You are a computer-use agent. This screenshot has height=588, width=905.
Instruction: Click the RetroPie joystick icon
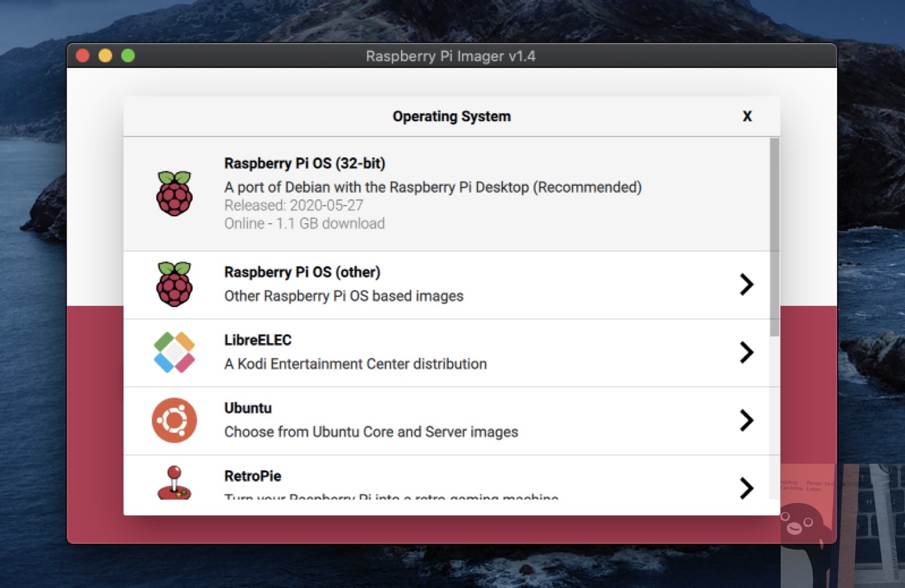tap(174, 482)
